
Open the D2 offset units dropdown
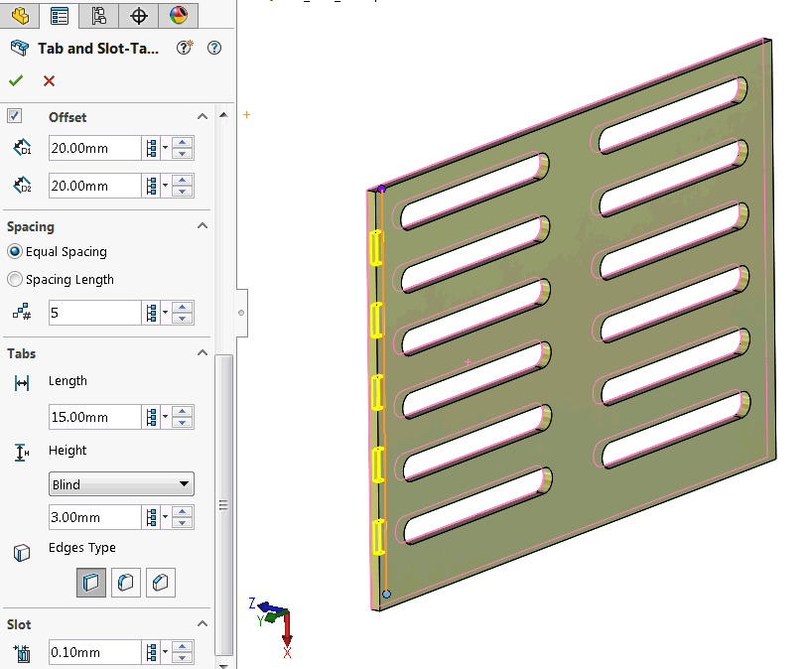point(165,186)
